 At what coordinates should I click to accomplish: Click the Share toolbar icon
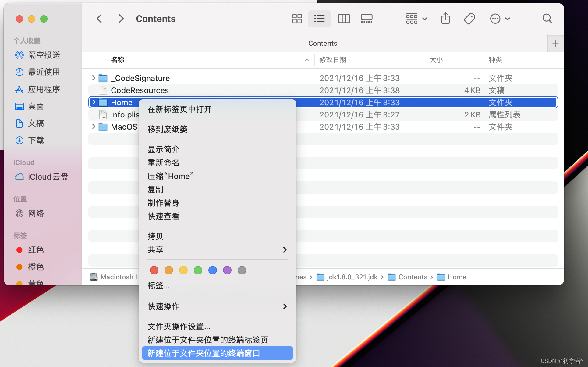click(x=445, y=19)
